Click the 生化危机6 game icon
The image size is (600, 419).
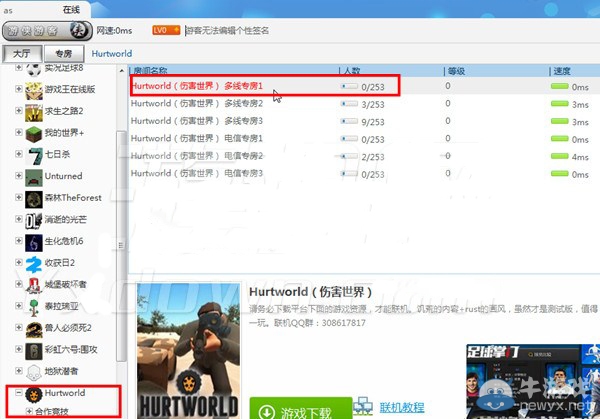pos(34,243)
